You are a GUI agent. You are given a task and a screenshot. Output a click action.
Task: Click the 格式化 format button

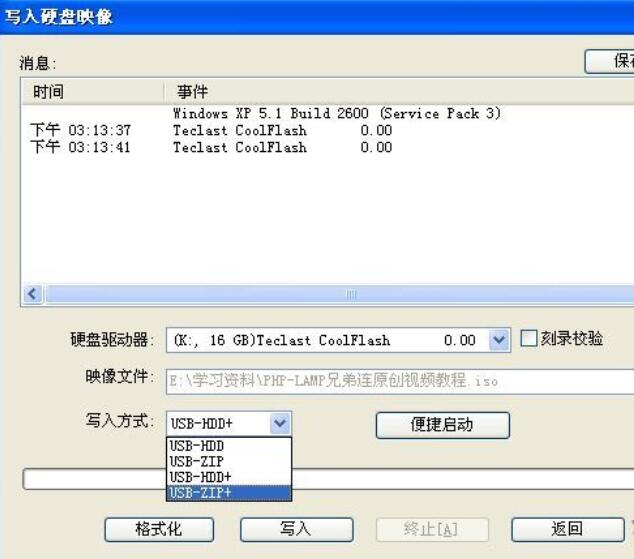(x=159, y=529)
